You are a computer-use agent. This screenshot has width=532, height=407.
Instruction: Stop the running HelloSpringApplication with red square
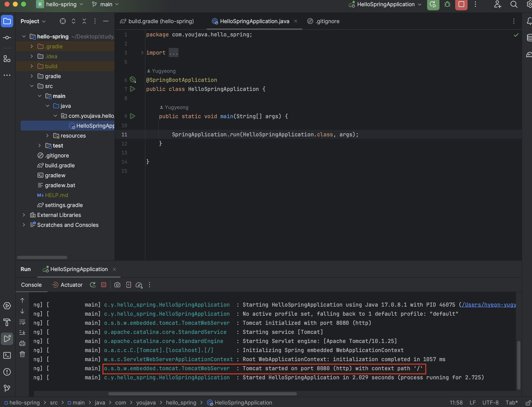[461, 4]
